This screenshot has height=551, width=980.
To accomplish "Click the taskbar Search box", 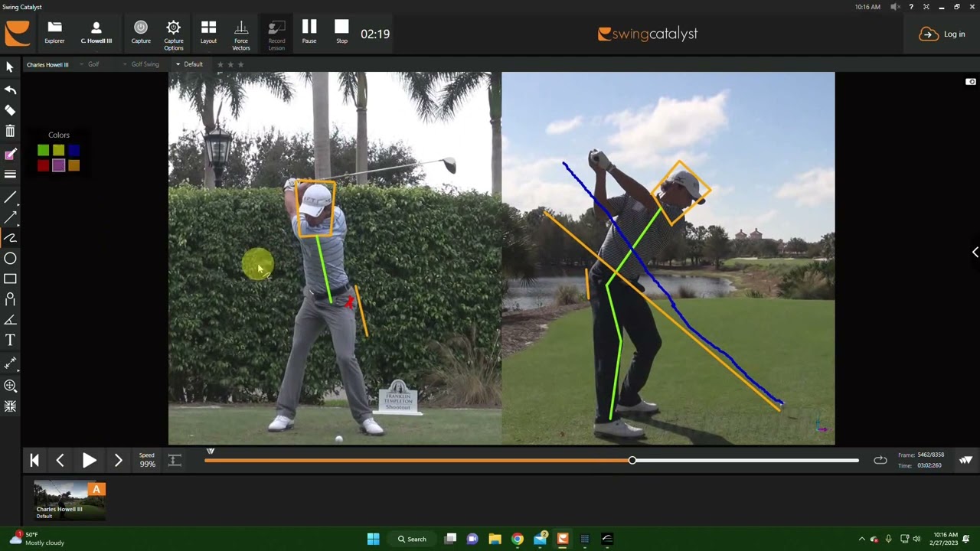I will pyautogui.click(x=412, y=539).
